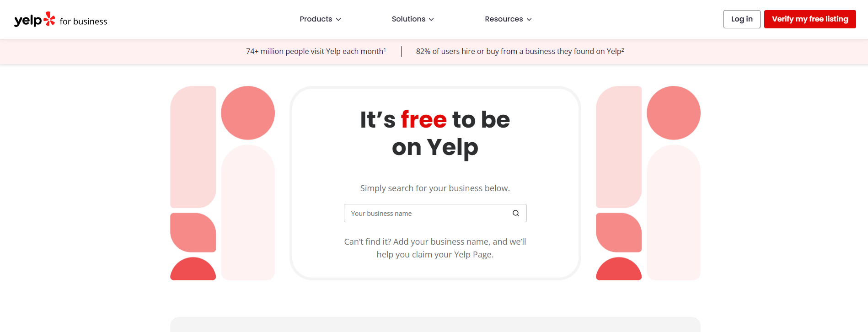Image resolution: width=868 pixels, height=332 pixels.
Task: Click the Solutions chevron arrow
Action: pyautogui.click(x=432, y=19)
